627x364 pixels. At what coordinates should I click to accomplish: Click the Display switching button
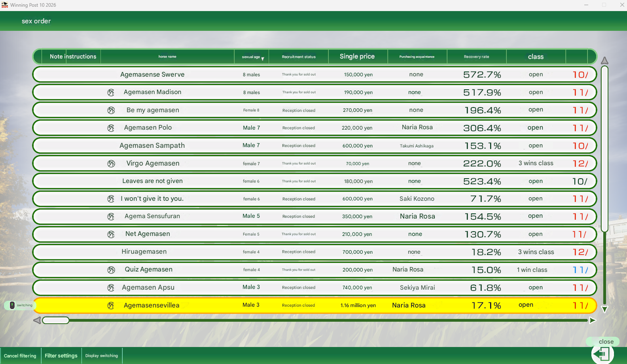pyautogui.click(x=102, y=356)
